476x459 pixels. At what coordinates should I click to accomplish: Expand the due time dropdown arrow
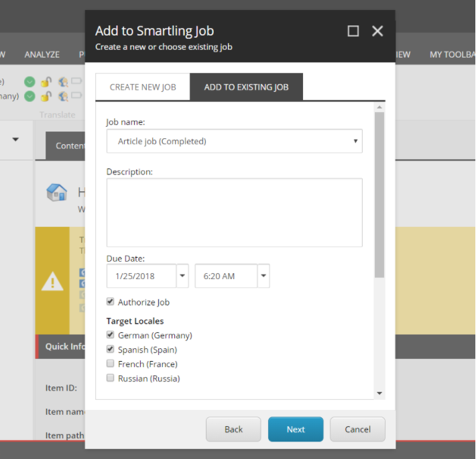click(x=263, y=276)
